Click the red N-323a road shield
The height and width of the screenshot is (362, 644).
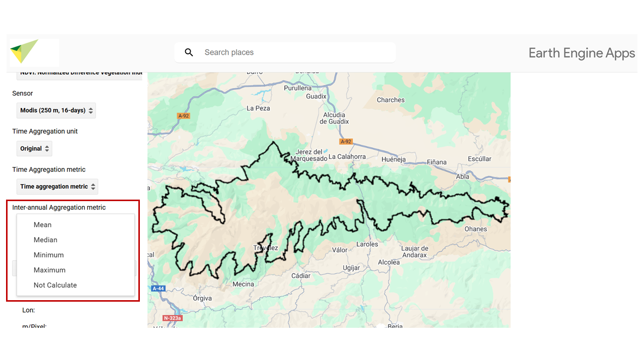click(173, 318)
